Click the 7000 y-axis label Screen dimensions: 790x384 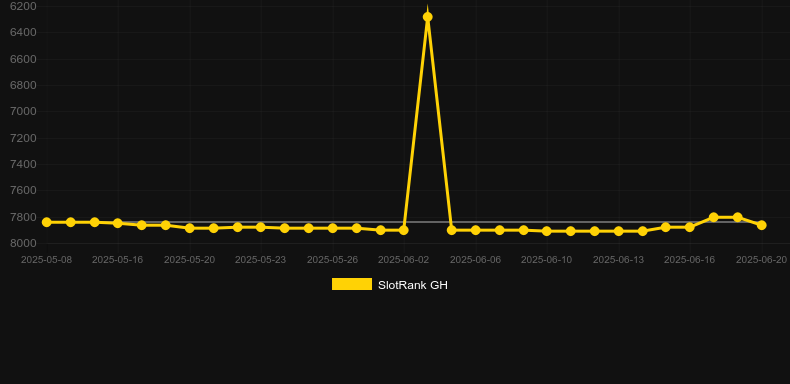point(23,111)
